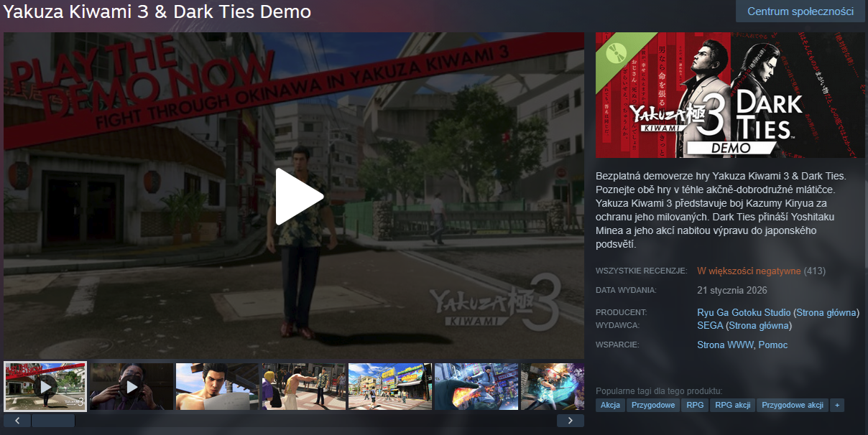The height and width of the screenshot is (435, 868).
Task: Click the Yakuza Kiwami 3 Dark Ties header image
Action: coord(730,95)
